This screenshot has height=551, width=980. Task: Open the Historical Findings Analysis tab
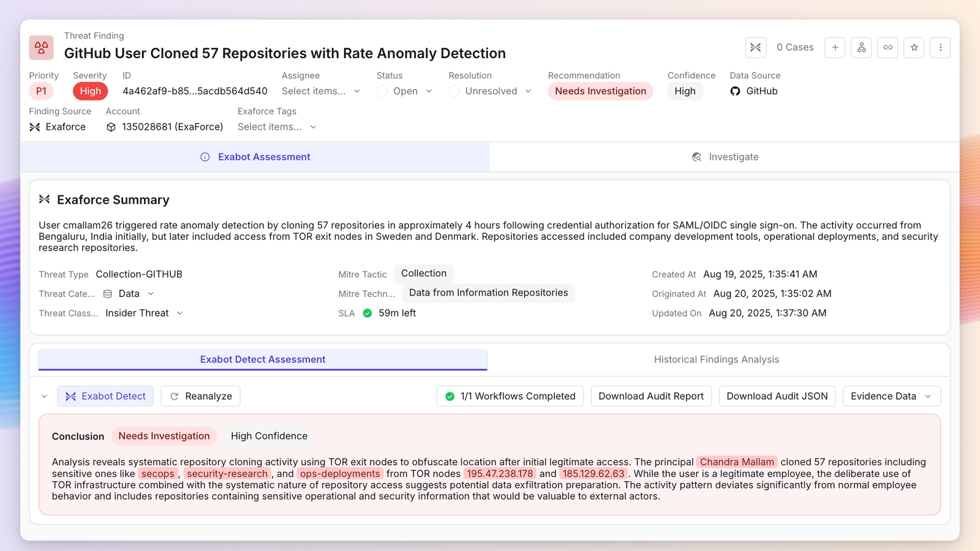pos(717,359)
